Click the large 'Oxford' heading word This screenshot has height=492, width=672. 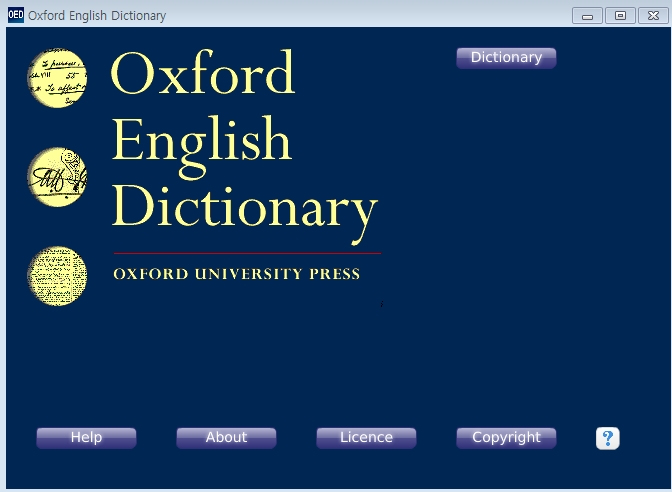203,72
